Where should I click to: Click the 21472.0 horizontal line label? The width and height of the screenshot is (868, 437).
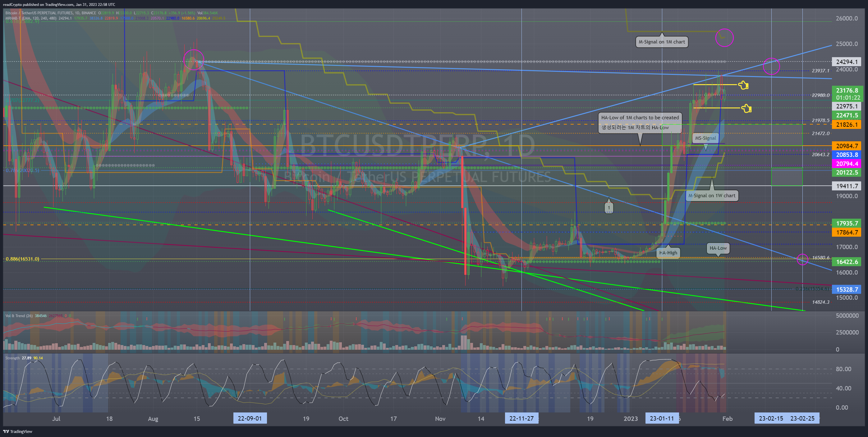(820, 133)
